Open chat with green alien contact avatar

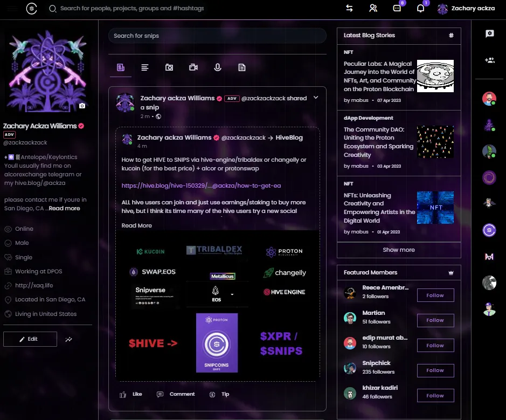[x=489, y=151]
